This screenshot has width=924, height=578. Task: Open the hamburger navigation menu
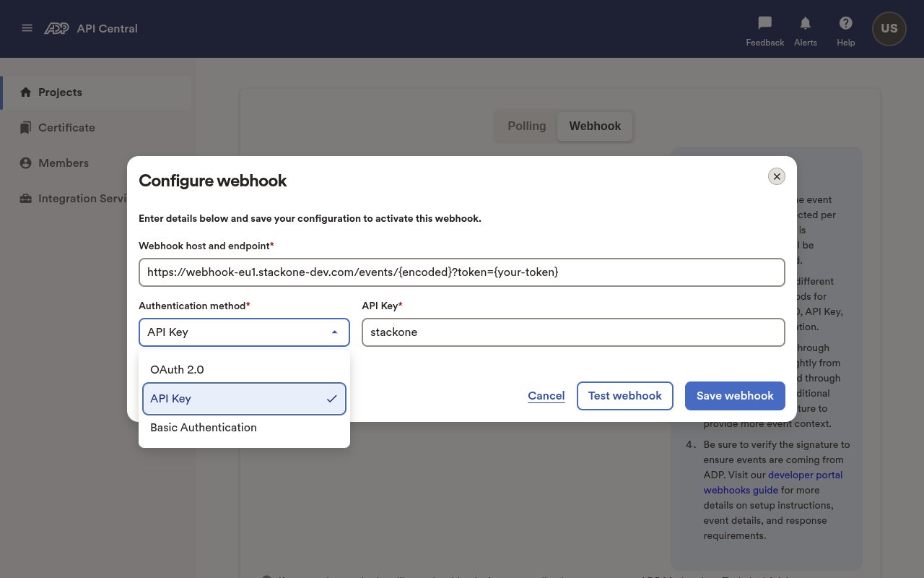pos(27,28)
